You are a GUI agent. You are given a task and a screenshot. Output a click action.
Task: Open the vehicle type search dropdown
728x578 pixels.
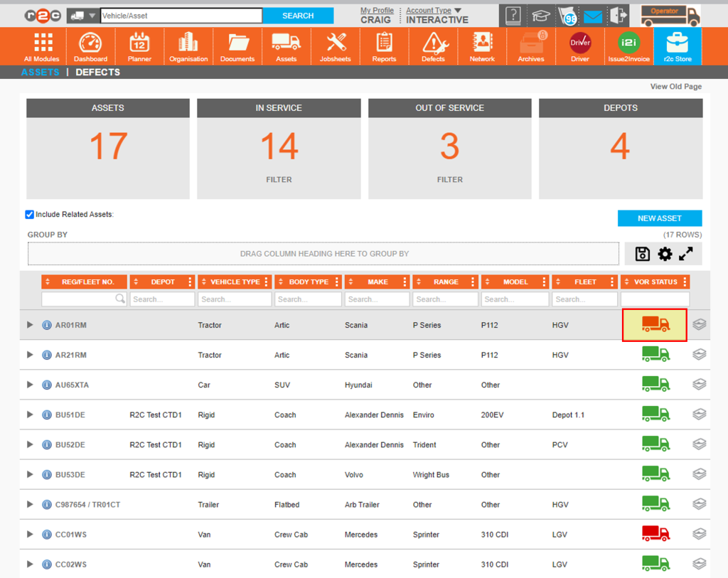pyautogui.click(x=82, y=16)
